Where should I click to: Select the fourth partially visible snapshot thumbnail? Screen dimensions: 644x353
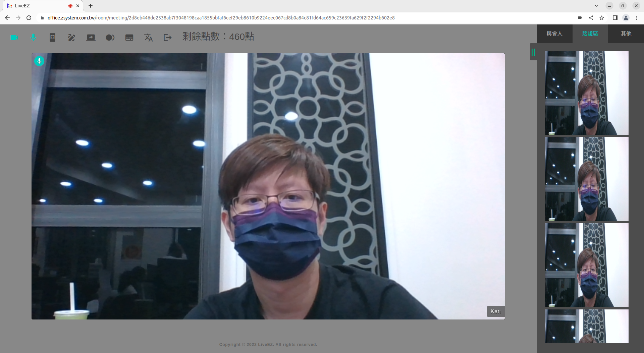587,326
